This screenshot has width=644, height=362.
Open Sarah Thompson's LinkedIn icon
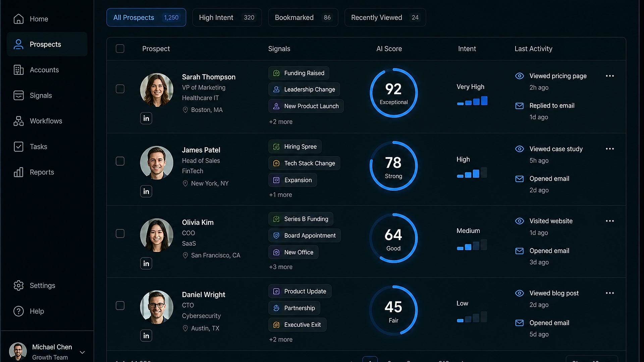click(146, 118)
